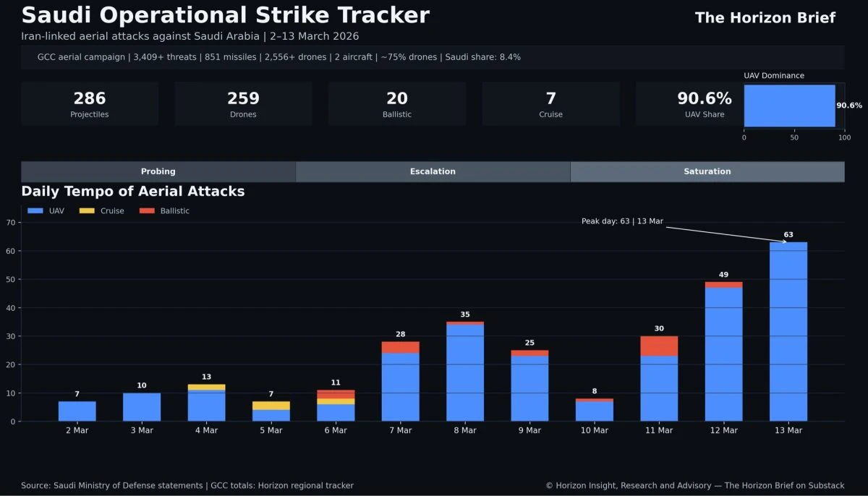Click the Peak day annotation label
Image resolution: width=868 pixels, height=496 pixels.
click(622, 221)
